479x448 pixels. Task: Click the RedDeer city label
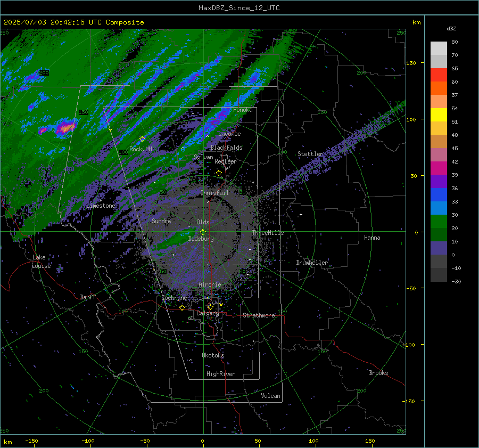point(226,161)
